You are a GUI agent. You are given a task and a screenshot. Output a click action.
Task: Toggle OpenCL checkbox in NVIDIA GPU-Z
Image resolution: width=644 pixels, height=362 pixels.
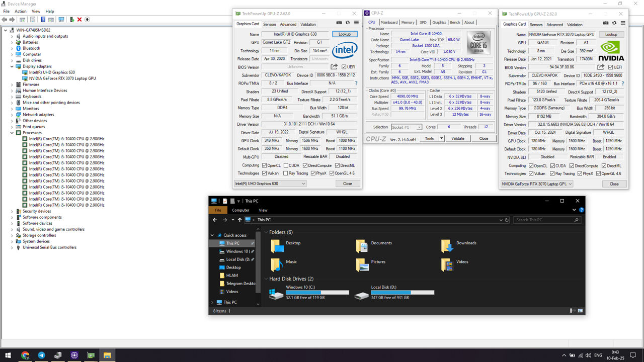point(530,165)
